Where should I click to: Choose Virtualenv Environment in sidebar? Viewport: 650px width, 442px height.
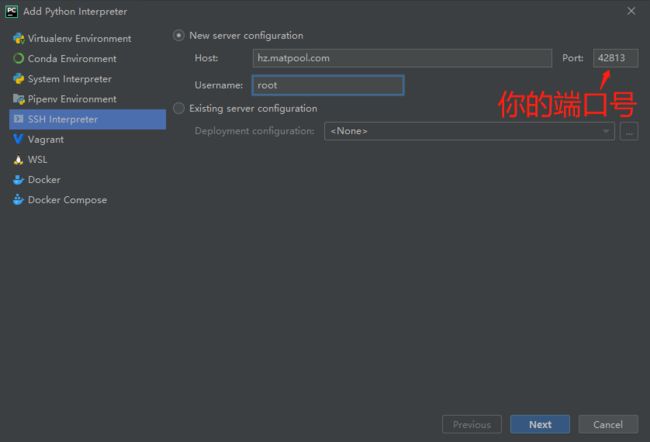pyautogui.click(x=88, y=39)
